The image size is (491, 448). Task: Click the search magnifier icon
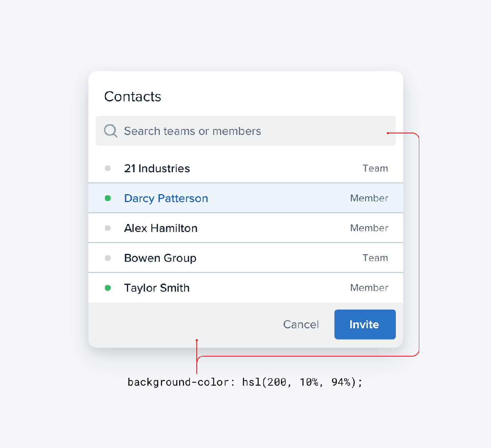pyautogui.click(x=111, y=131)
